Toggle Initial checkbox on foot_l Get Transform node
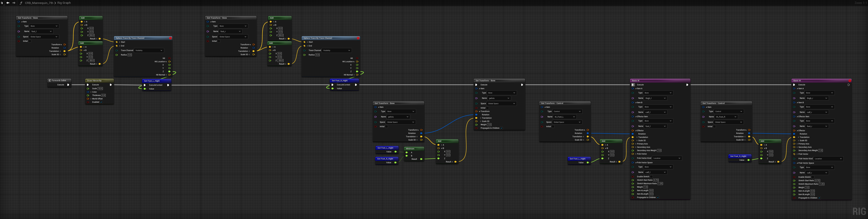 click(x=30, y=41)
